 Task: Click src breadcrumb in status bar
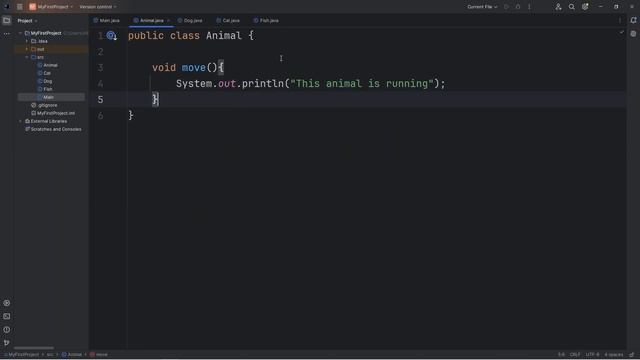point(50,355)
